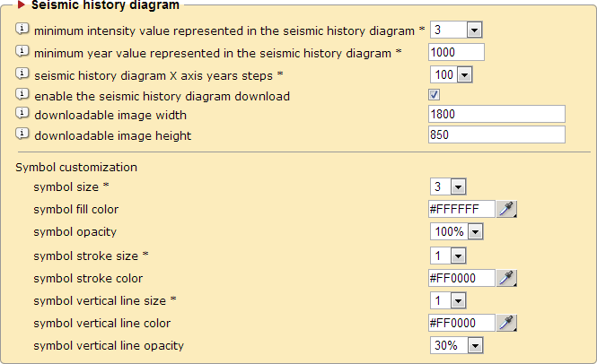The height and width of the screenshot is (364, 597).
Task: Open eyedropper for symbol fill color
Action: click(x=508, y=209)
